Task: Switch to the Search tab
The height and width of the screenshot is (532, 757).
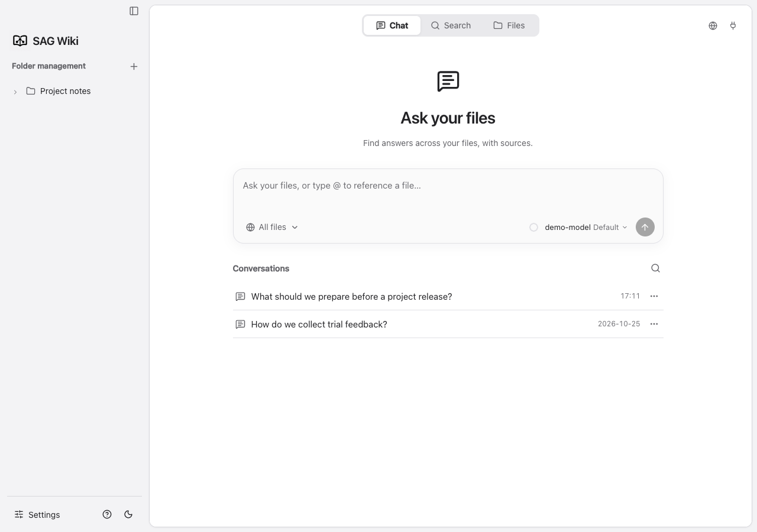Action: click(451, 25)
